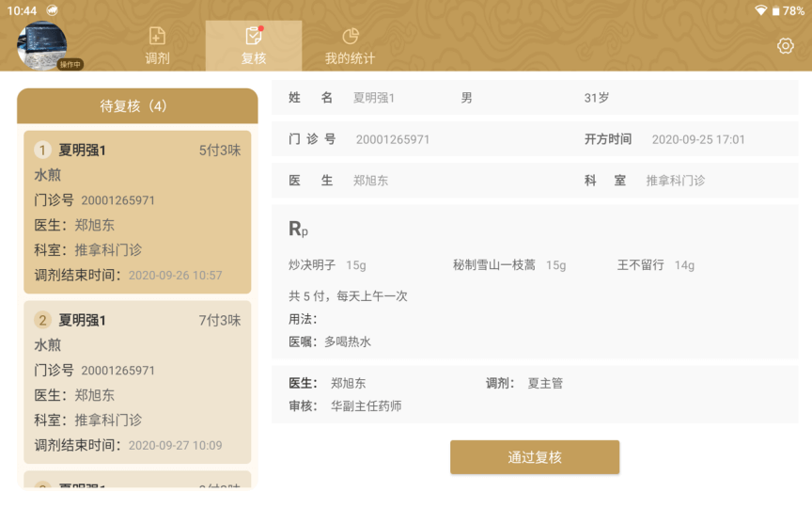The width and height of the screenshot is (812, 508).
Task: Click the 调剂 tab icon
Action: [x=157, y=36]
